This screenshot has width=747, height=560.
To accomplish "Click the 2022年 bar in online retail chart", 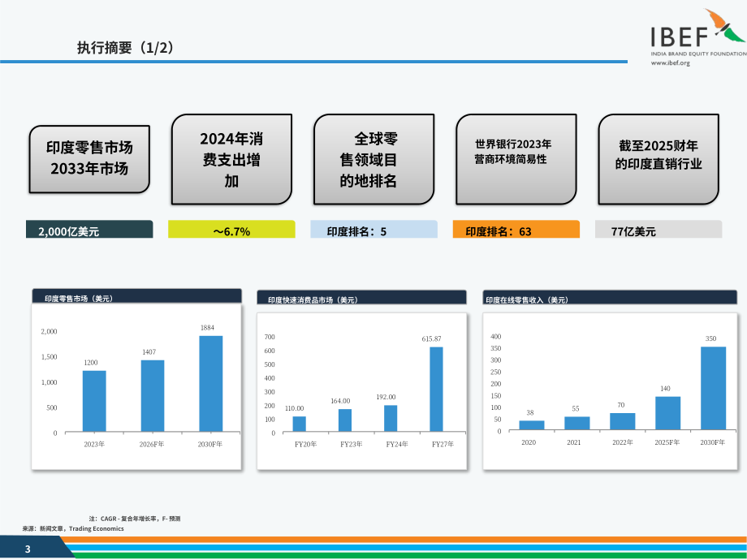I will coord(623,421).
